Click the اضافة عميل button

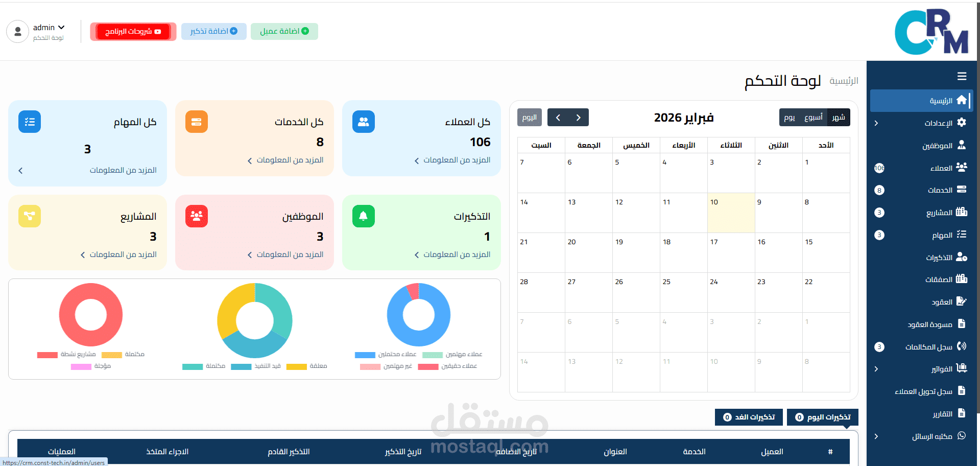coord(284,31)
